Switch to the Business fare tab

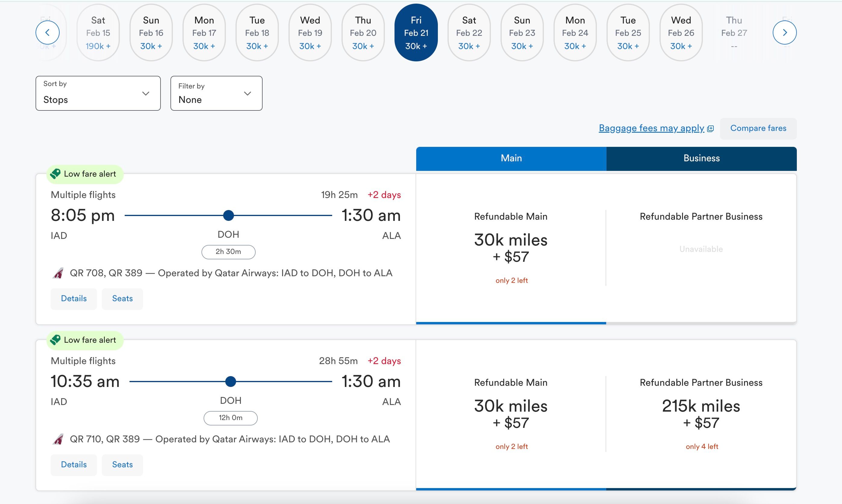point(701,158)
